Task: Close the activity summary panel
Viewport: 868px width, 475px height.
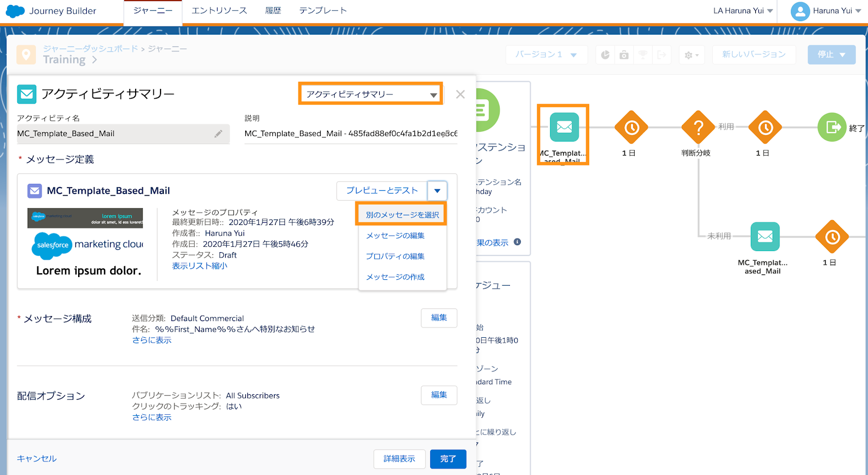Action: 461,94
